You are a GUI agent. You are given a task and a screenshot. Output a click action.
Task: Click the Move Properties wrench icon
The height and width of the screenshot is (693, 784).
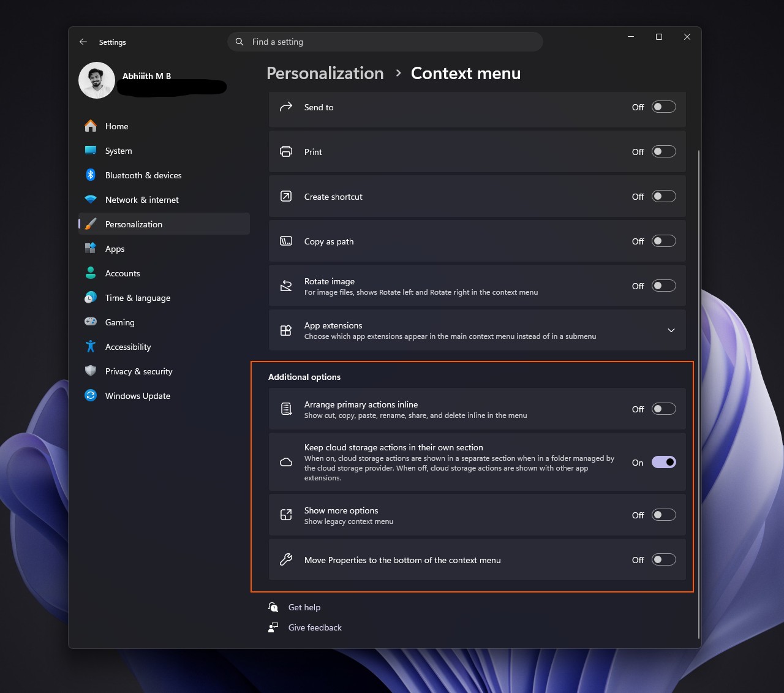pyautogui.click(x=286, y=559)
